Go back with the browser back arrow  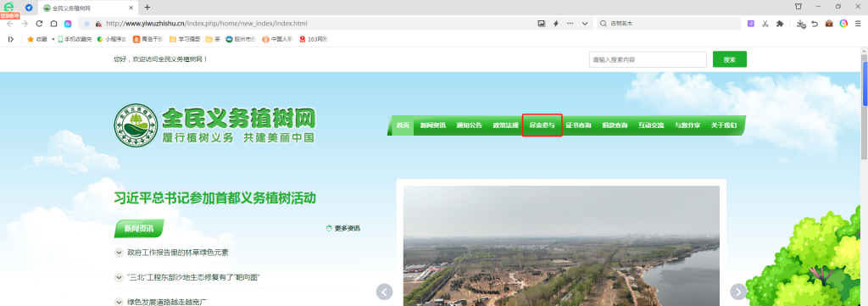[x=10, y=24]
